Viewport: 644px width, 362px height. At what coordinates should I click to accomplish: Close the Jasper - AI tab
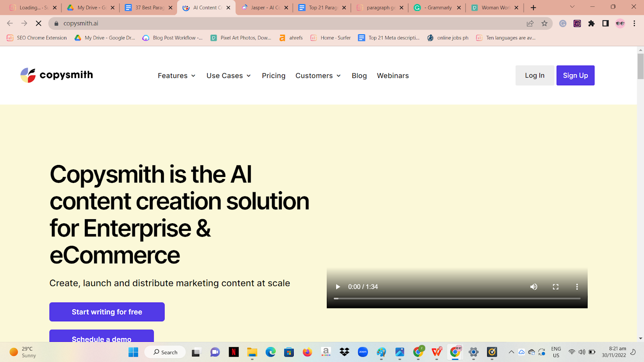tap(286, 8)
